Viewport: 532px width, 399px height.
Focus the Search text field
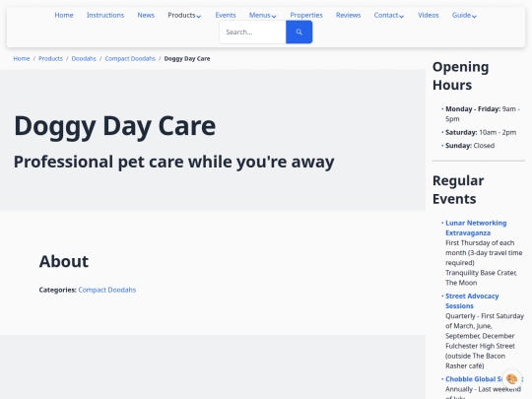[253, 32]
